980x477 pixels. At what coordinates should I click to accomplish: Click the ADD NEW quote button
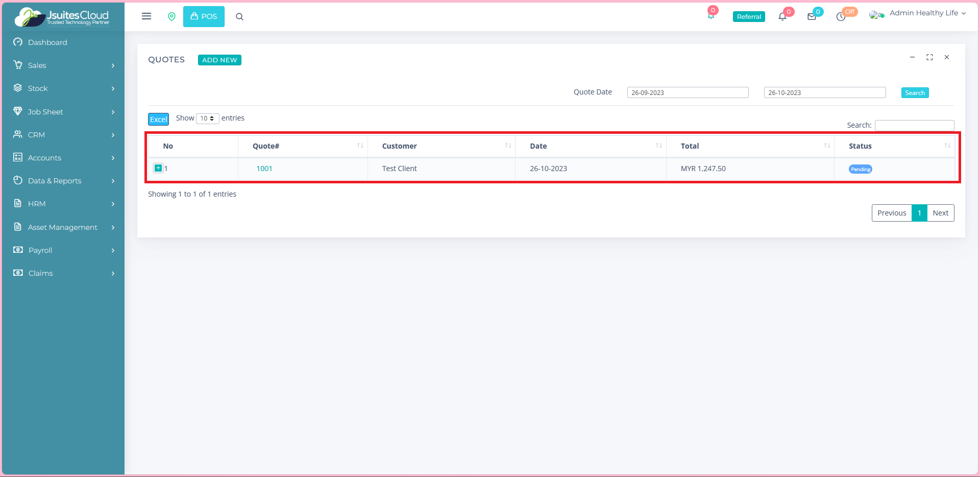(x=219, y=60)
